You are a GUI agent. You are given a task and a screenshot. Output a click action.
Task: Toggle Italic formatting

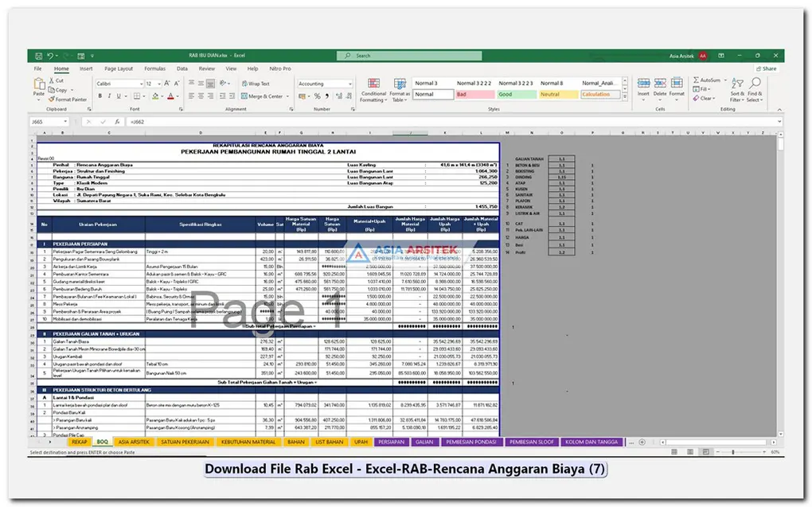(x=109, y=96)
